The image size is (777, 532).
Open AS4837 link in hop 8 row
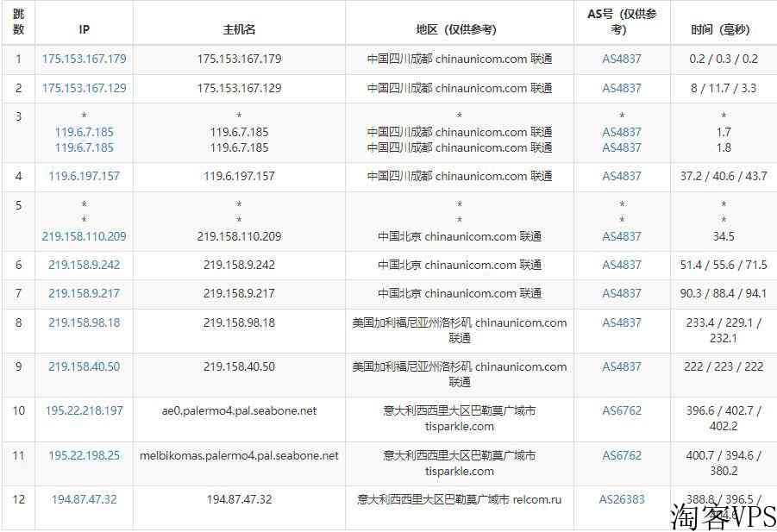(x=622, y=322)
